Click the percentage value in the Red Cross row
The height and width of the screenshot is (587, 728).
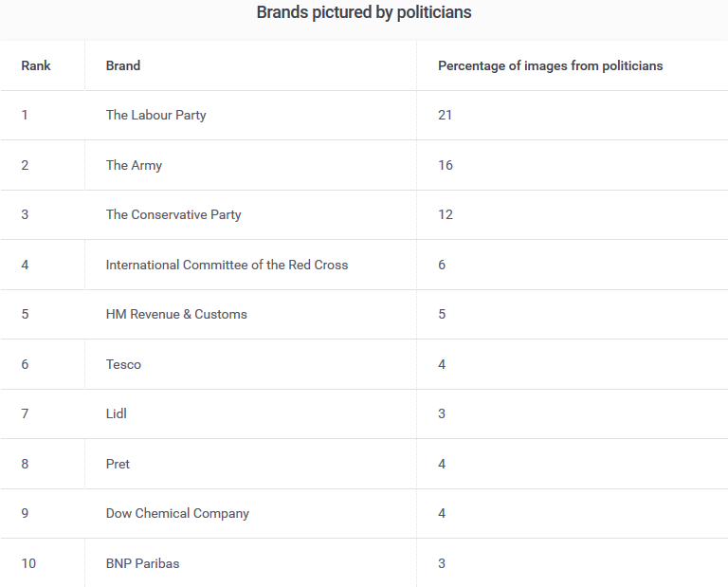(x=442, y=265)
